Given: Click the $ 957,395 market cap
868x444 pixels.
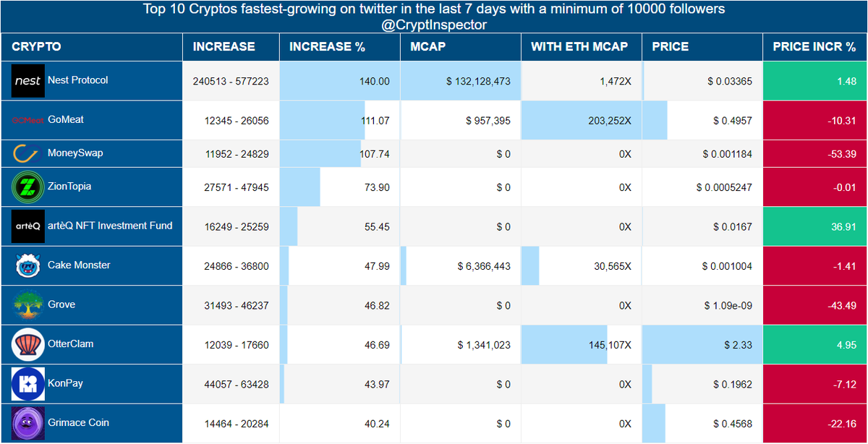Looking at the screenshot, I should click(x=461, y=121).
